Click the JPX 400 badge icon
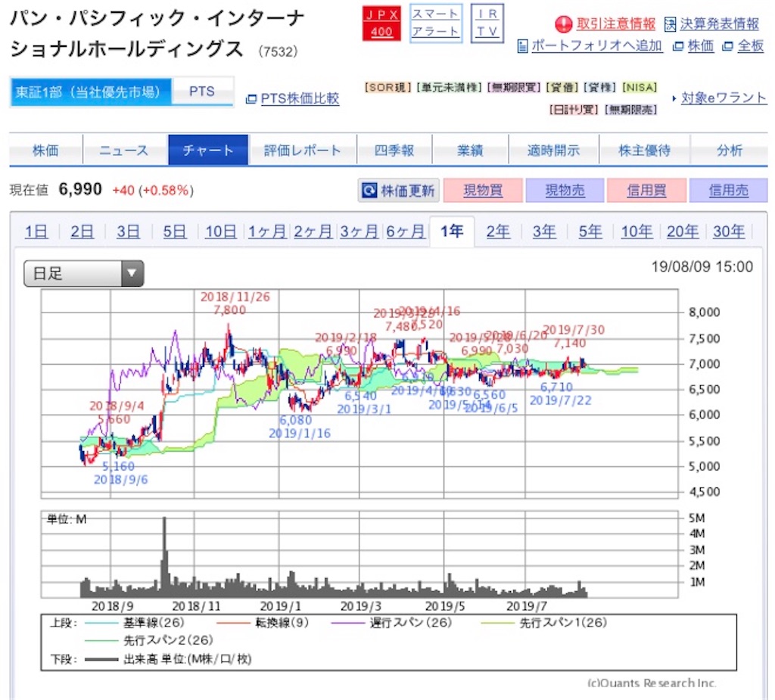775x700 pixels. pyautogui.click(x=381, y=23)
